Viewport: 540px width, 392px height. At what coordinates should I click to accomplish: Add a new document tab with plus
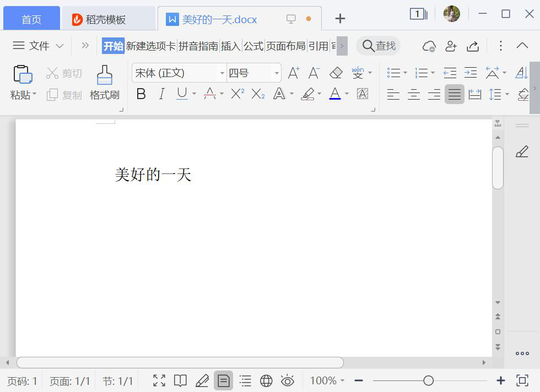(340, 19)
